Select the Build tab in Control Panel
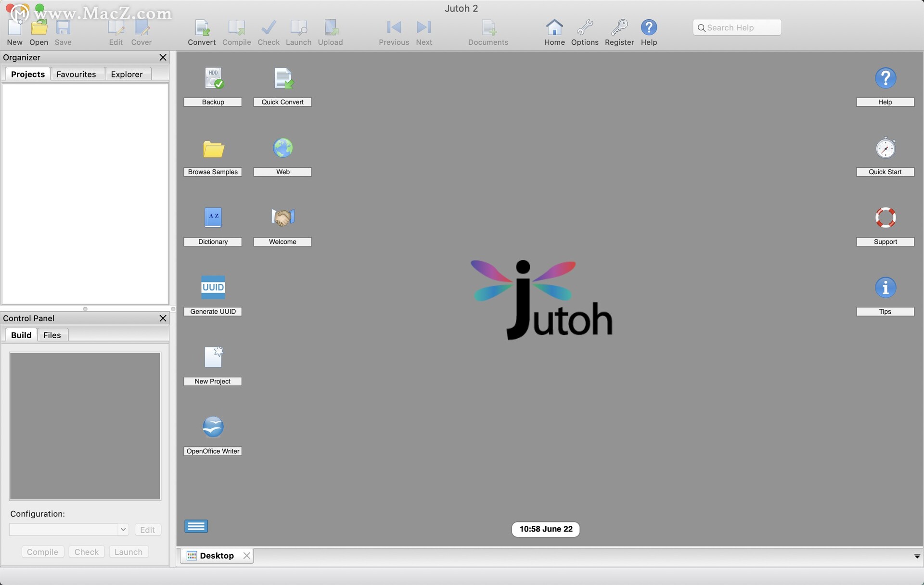This screenshot has width=924, height=585. [x=21, y=335]
